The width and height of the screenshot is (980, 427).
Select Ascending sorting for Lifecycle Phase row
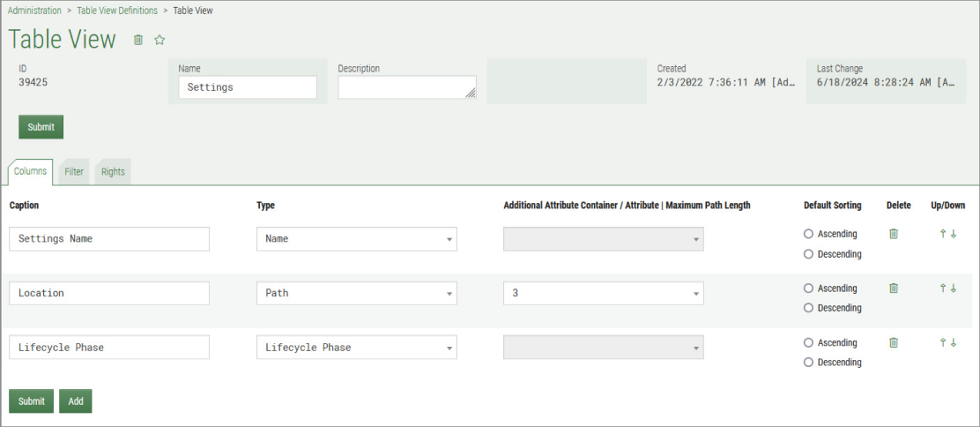click(808, 342)
